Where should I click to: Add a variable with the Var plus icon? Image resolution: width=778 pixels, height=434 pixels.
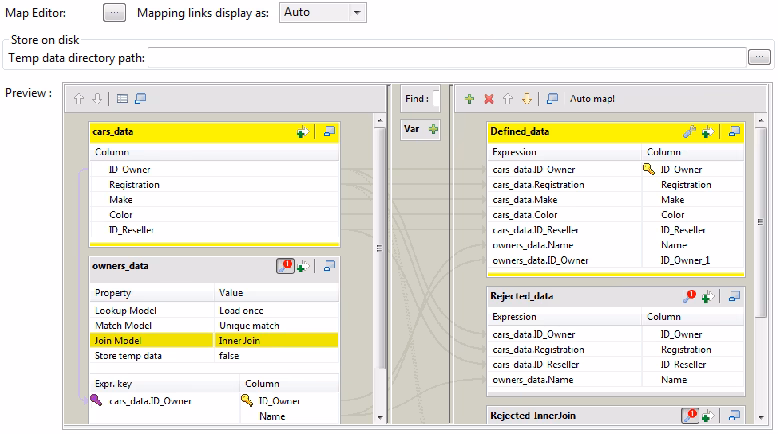tap(433, 129)
